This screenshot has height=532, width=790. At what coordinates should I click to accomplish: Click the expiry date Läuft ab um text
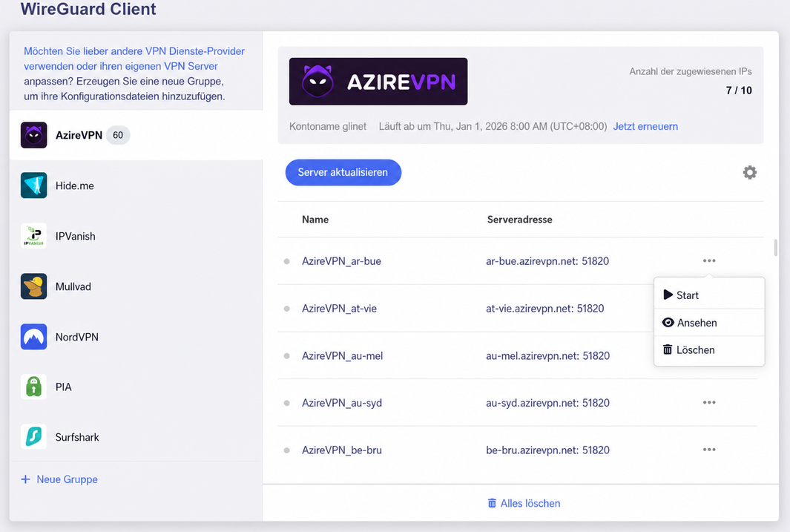[x=493, y=126]
